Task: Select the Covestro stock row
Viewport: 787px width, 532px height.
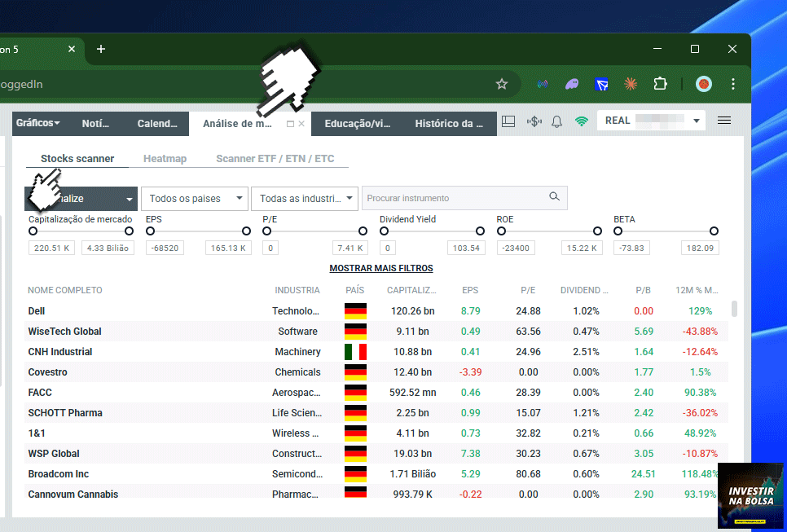Action: (x=376, y=372)
